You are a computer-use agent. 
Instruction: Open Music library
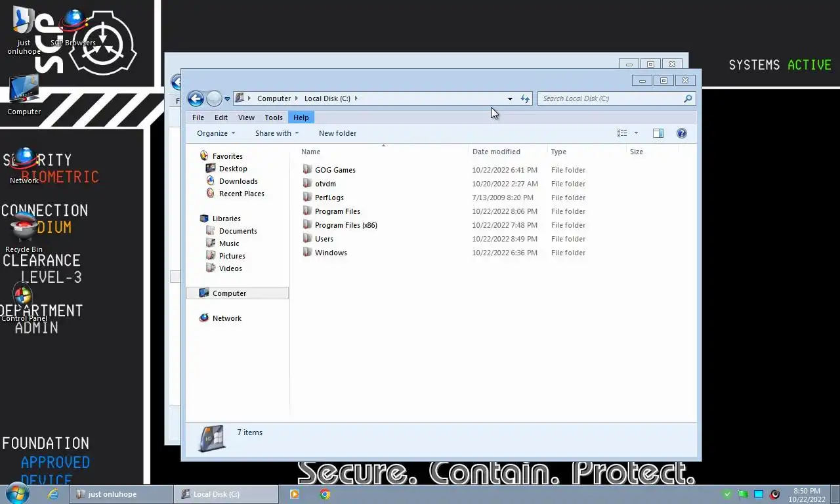(x=229, y=243)
